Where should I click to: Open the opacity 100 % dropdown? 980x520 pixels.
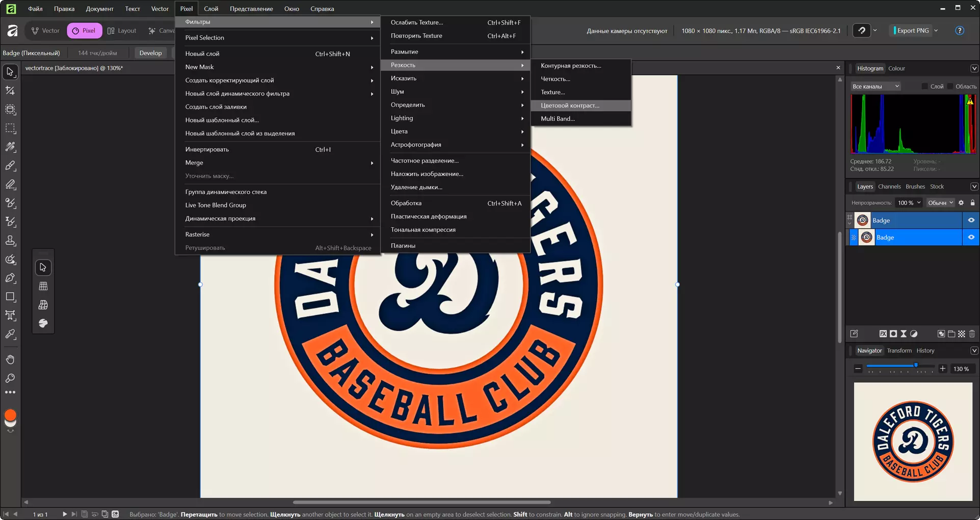click(x=909, y=203)
